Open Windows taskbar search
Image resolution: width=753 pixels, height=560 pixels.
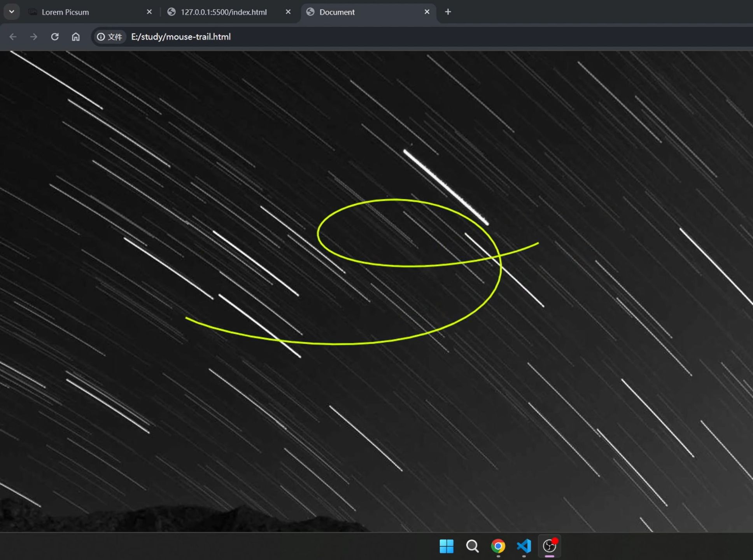pos(472,546)
